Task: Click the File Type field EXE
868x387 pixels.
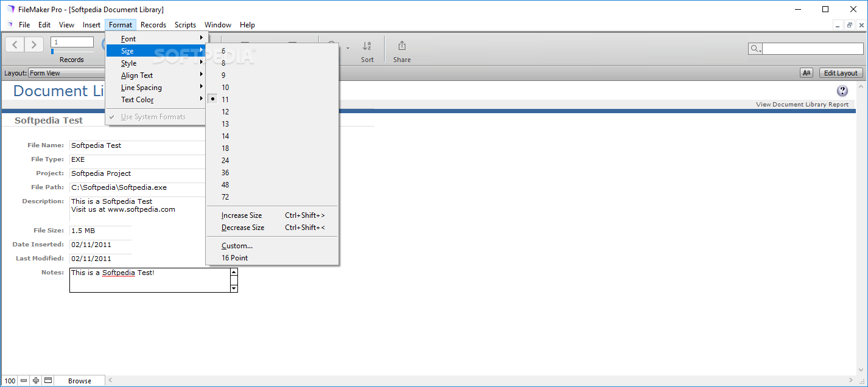Action: click(138, 159)
